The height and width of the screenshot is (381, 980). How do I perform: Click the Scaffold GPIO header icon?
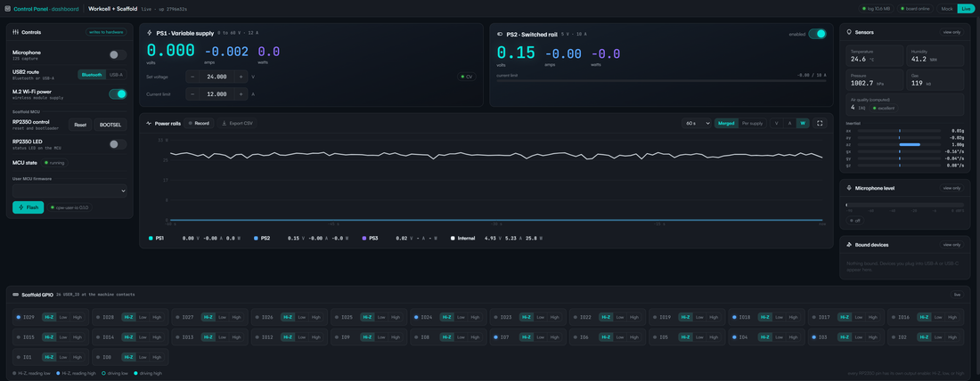tap(16, 294)
